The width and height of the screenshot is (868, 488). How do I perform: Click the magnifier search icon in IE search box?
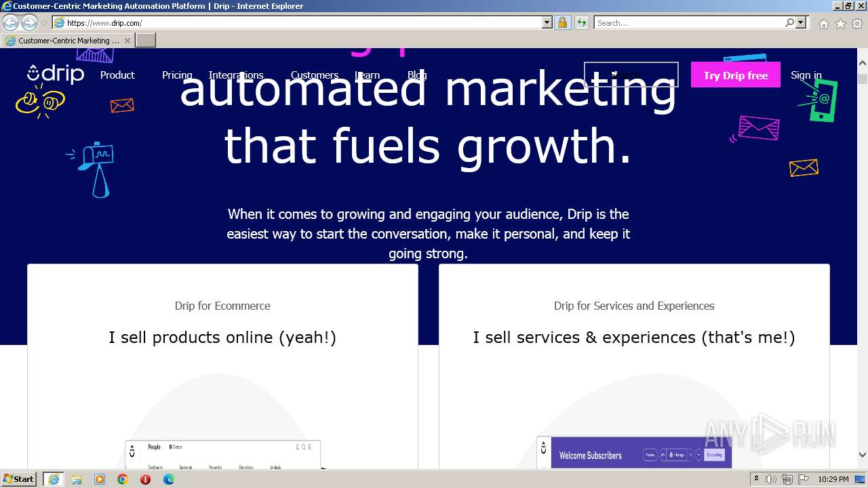(789, 22)
